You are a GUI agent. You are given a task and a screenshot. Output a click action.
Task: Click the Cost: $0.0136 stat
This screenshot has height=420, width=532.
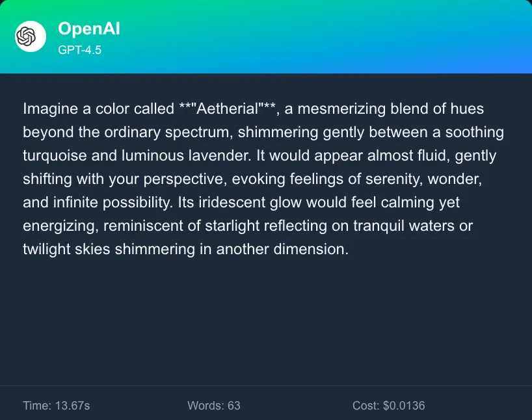(x=388, y=406)
